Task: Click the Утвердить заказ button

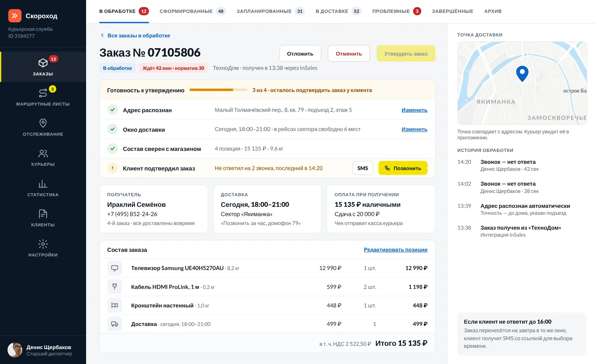Action: click(x=406, y=54)
